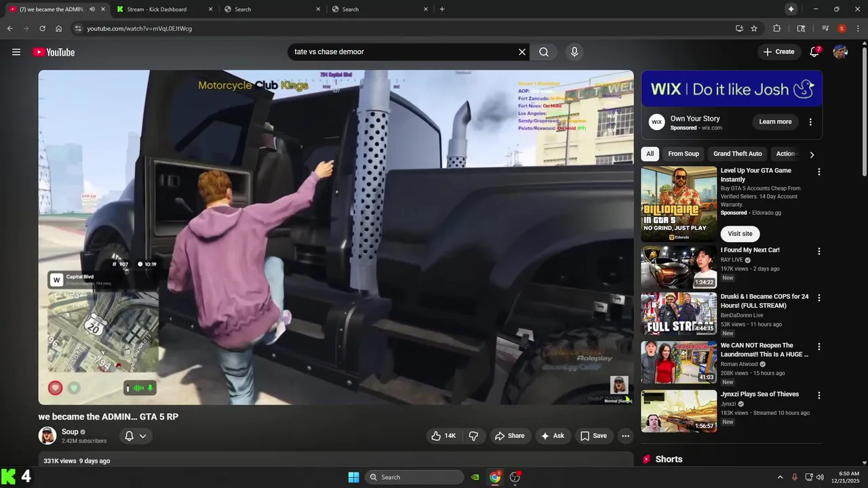Open the YouTube hamburger guide menu
Image resolution: width=868 pixels, height=488 pixels.
16,52
